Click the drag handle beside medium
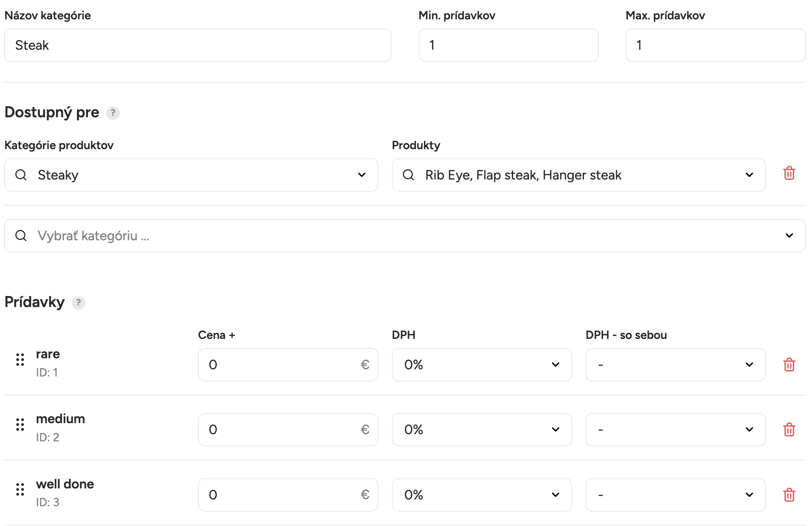Image resolution: width=812 pixels, height=526 pixels. coord(20,424)
